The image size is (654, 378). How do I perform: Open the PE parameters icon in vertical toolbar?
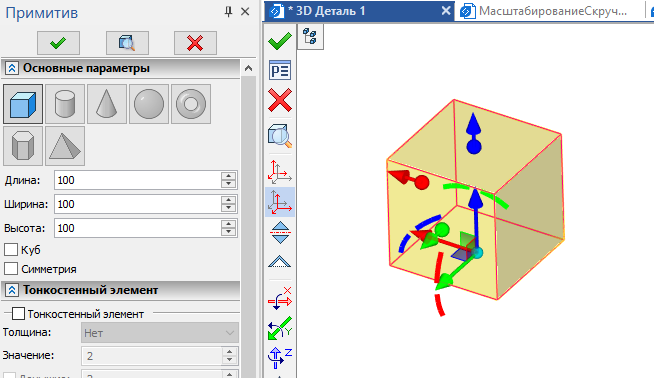pos(280,70)
